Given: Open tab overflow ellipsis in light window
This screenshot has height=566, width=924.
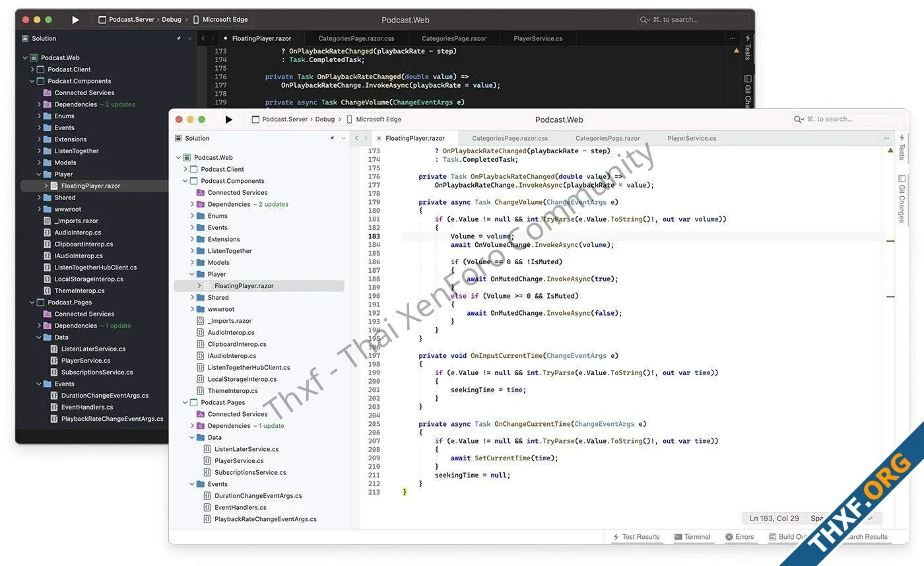Looking at the screenshot, I should pyautogui.click(x=886, y=139).
